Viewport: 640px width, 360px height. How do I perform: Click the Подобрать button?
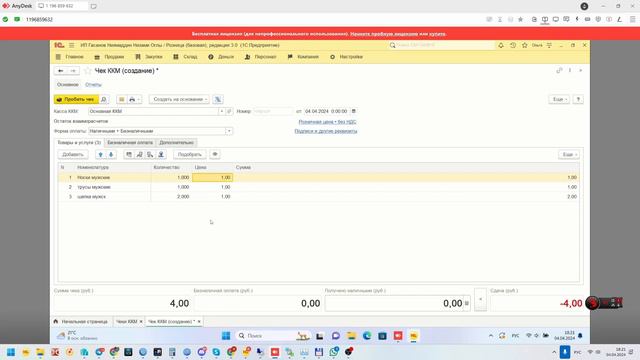point(190,154)
